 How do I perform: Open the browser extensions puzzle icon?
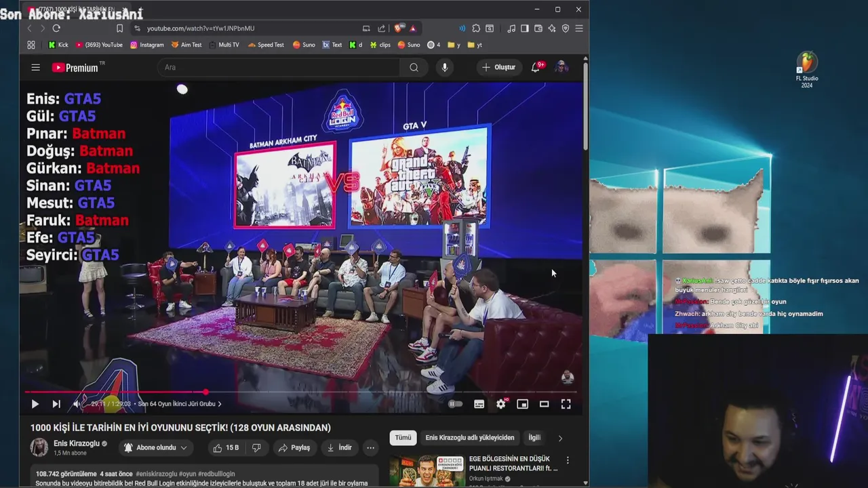476,28
